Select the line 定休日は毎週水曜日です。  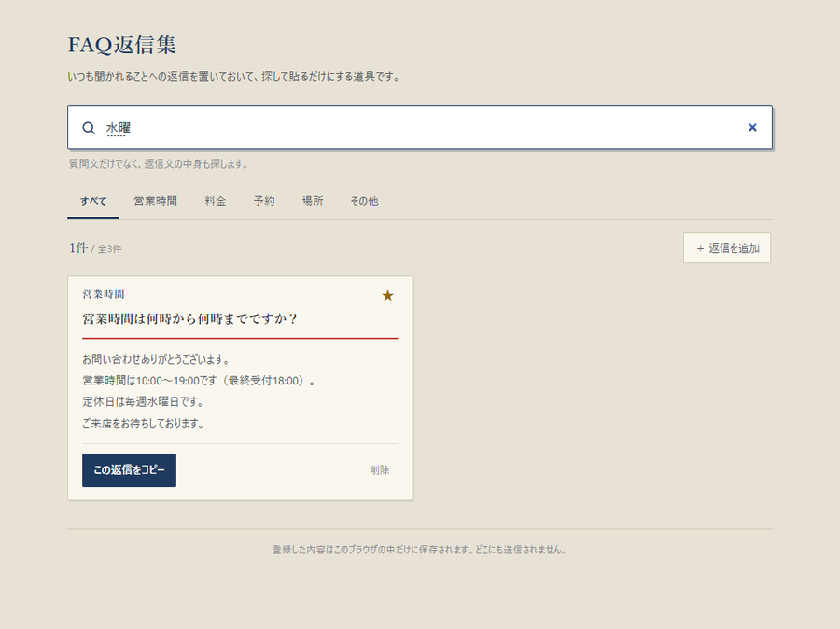(x=144, y=402)
